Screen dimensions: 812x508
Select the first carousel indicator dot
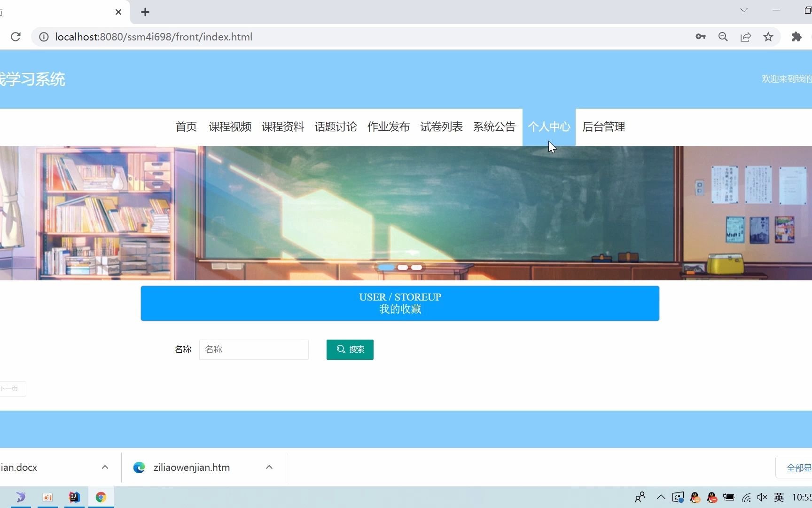pyautogui.click(x=386, y=267)
